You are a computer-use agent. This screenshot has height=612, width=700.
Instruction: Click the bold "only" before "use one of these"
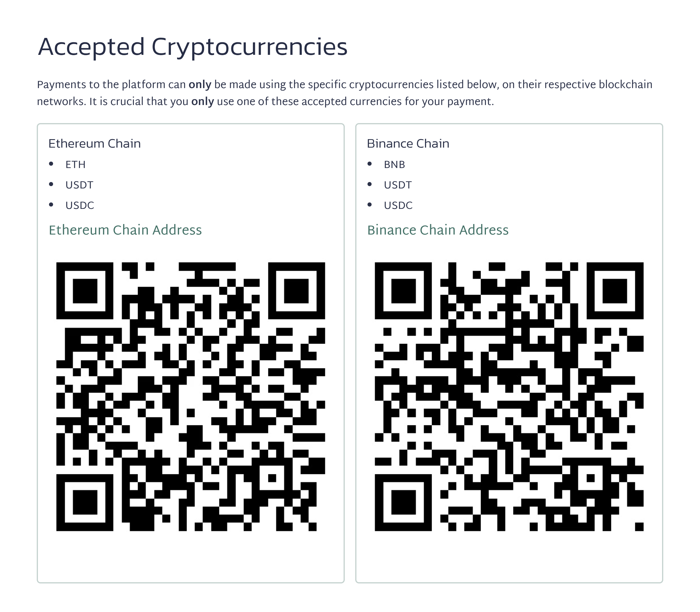click(202, 102)
